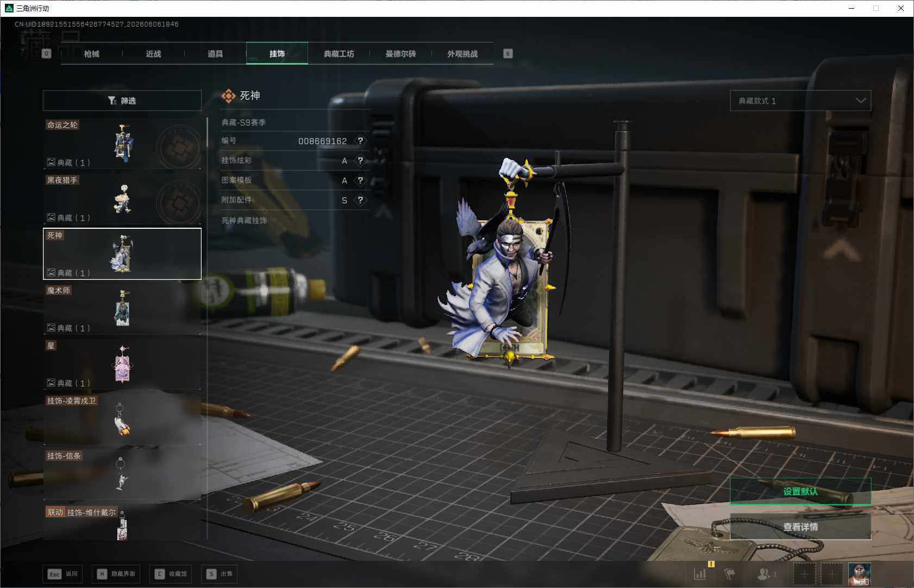This screenshot has height=588, width=914.
Task: Click the H 隐藏界面 button
Action: 116,574
